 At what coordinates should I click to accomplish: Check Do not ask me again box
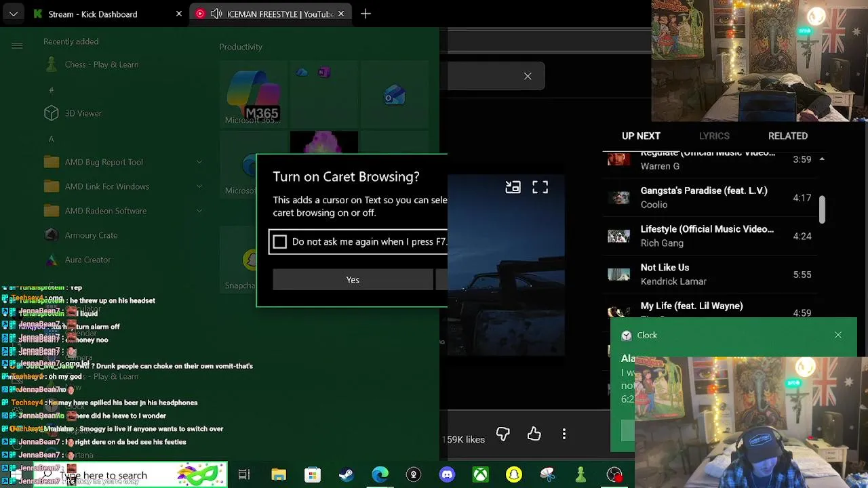(x=280, y=242)
